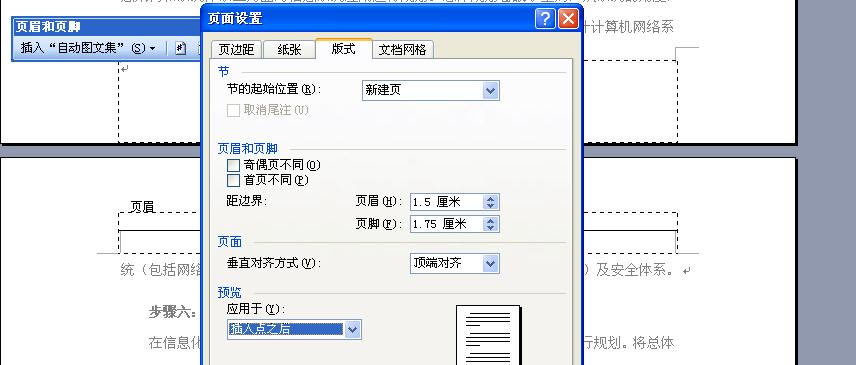
Task: Click the Insert Page Number toolbar icon
Action: (x=181, y=49)
